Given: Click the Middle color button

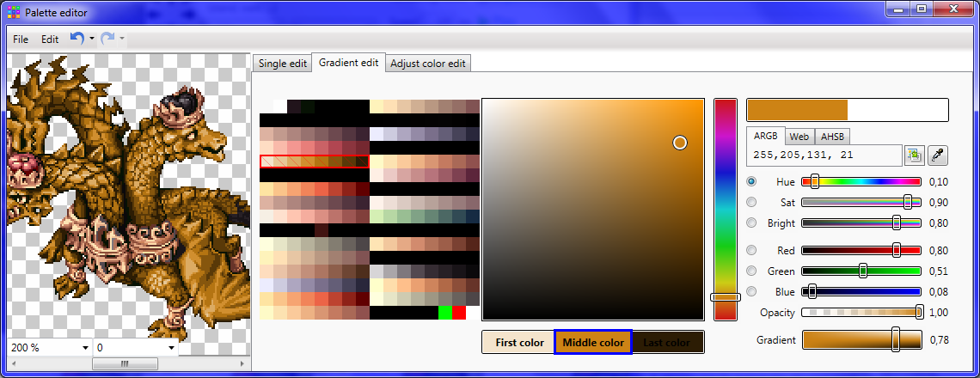Looking at the screenshot, I should click(593, 343).
